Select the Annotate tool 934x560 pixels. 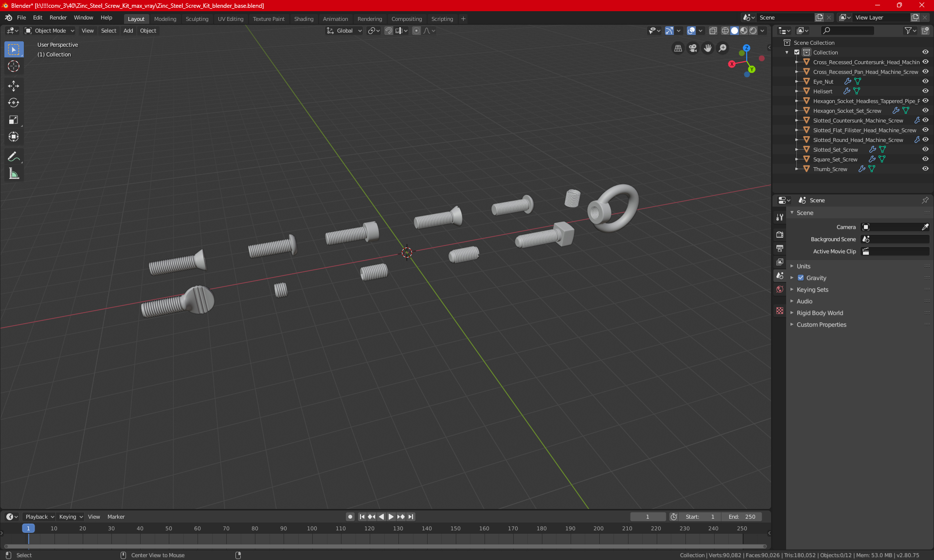tap(14, 157)
